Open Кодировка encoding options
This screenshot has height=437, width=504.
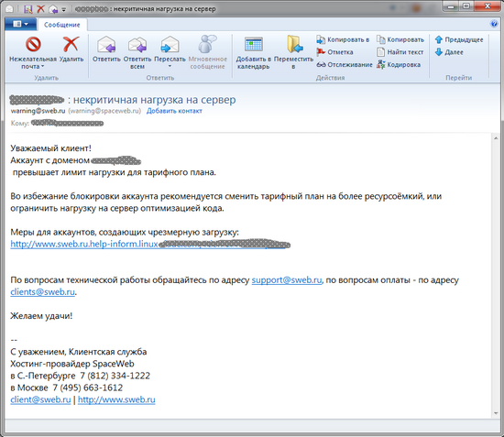(x=399, y=64)
